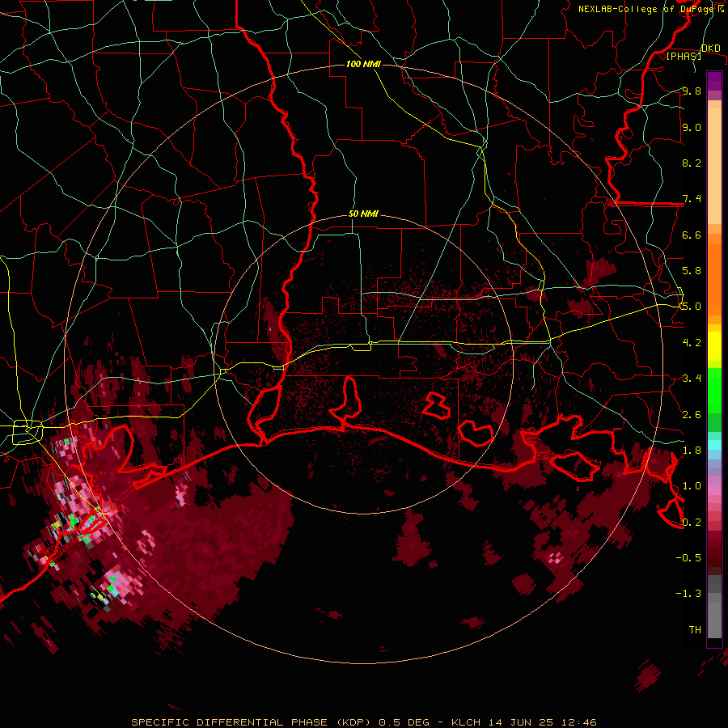This screenshot has width=728, height=728.
Task: Click the 2.6 color scale value
Action: pyautogui.click(x=692, y=415)
